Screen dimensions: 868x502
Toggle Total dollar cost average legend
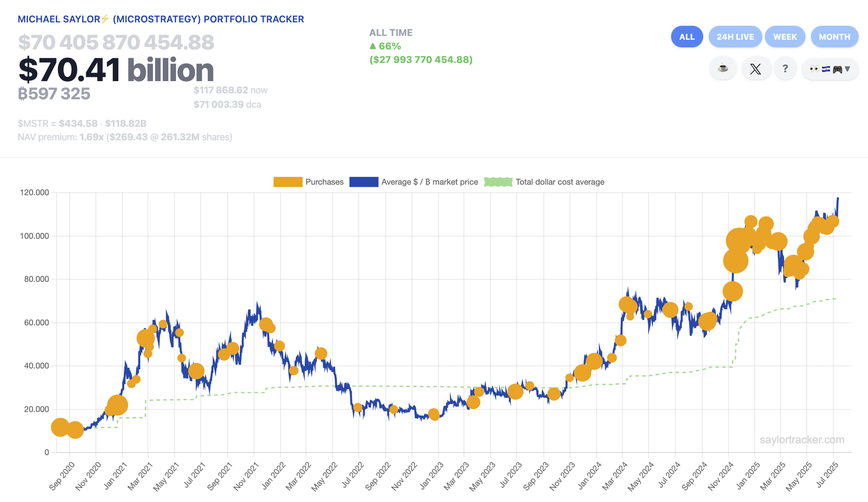tap(560, 182)
